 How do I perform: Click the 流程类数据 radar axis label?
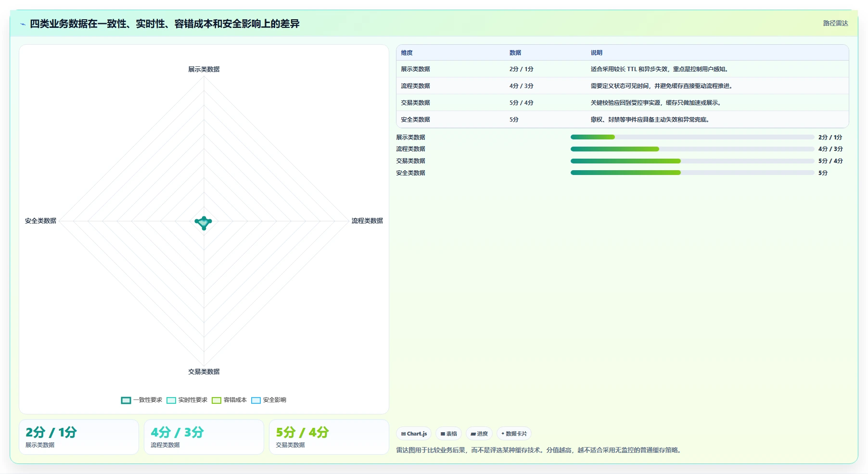pos(367,221)
